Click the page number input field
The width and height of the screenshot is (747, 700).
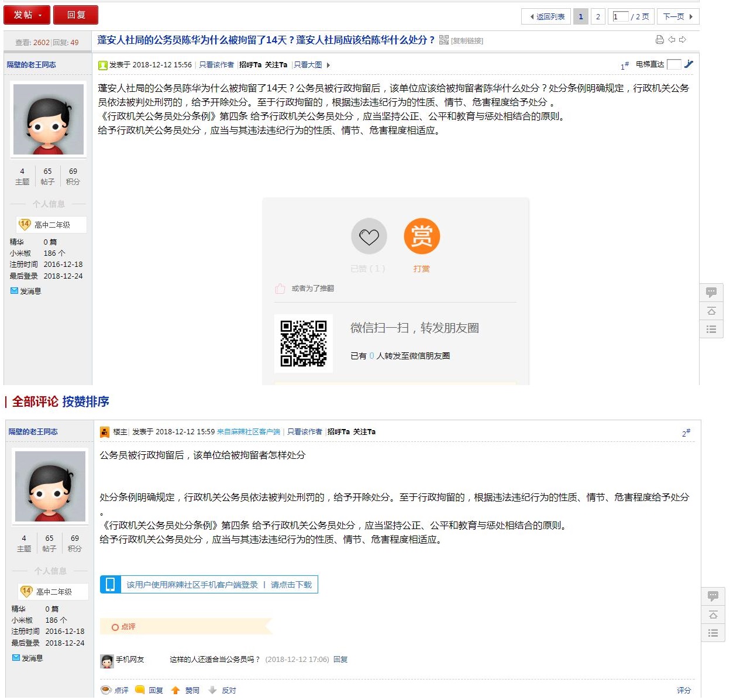pos(619,16)
